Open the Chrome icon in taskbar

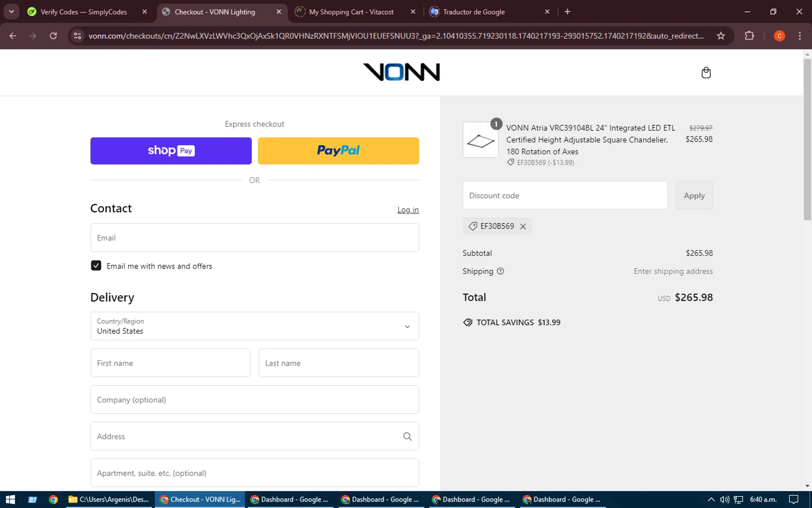[x=53, y=499]
